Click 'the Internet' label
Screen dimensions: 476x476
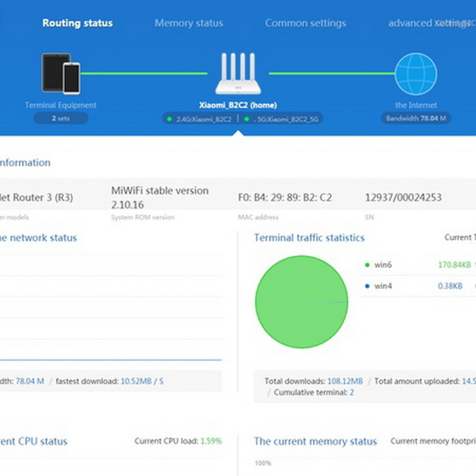pyautogui.click(x=416, y=105)
